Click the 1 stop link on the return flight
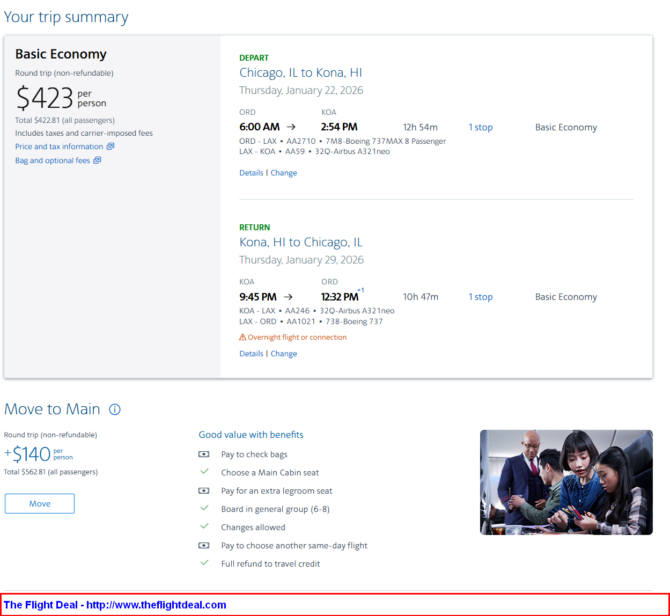Screen dimensions: 670x616 pyautogui.click(x=480, y=297)
